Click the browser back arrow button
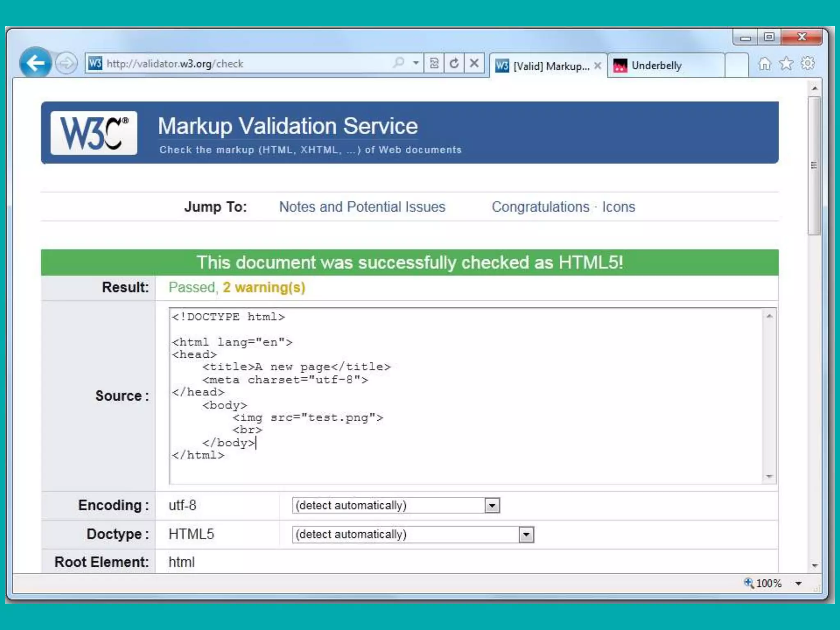Image resolution: width=840 pixels, height=630 pixels. point(35,63)
